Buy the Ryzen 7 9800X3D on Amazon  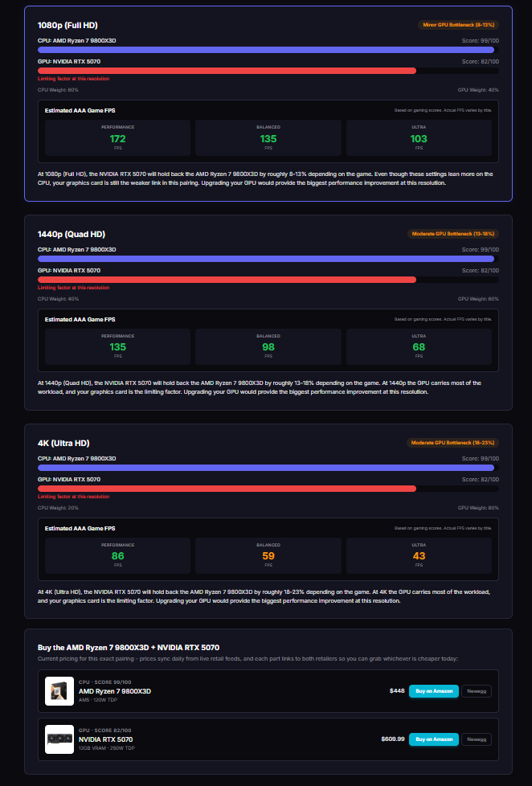(x=434, y=690)
